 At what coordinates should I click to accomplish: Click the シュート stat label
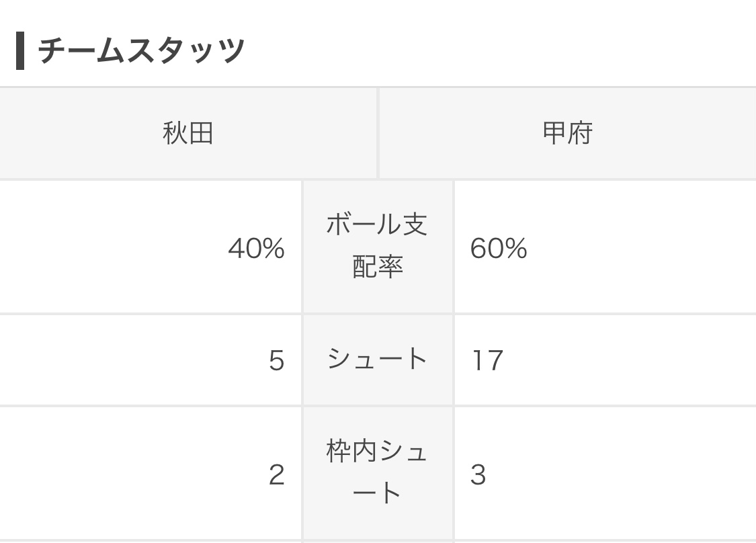click(378, 360)
